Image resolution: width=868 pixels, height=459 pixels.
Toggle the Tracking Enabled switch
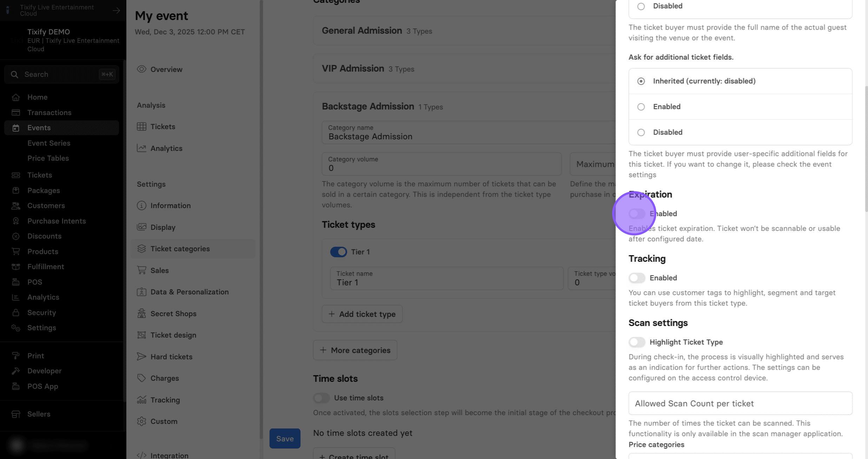(x=637, y=278)
